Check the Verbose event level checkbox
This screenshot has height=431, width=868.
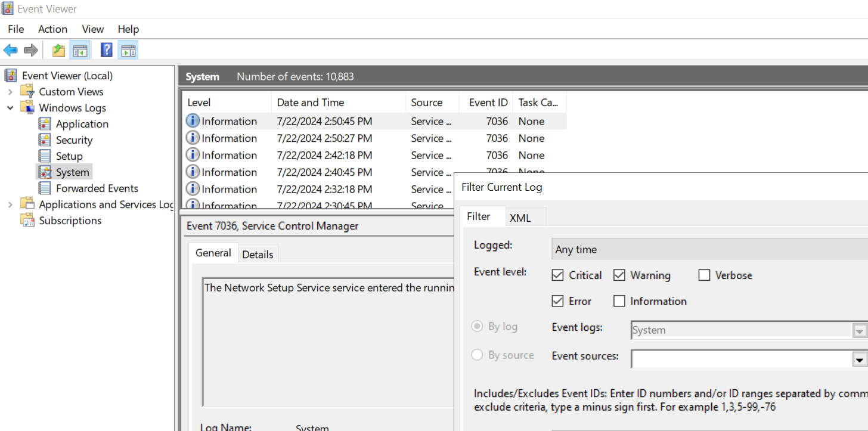coord(705,275)
